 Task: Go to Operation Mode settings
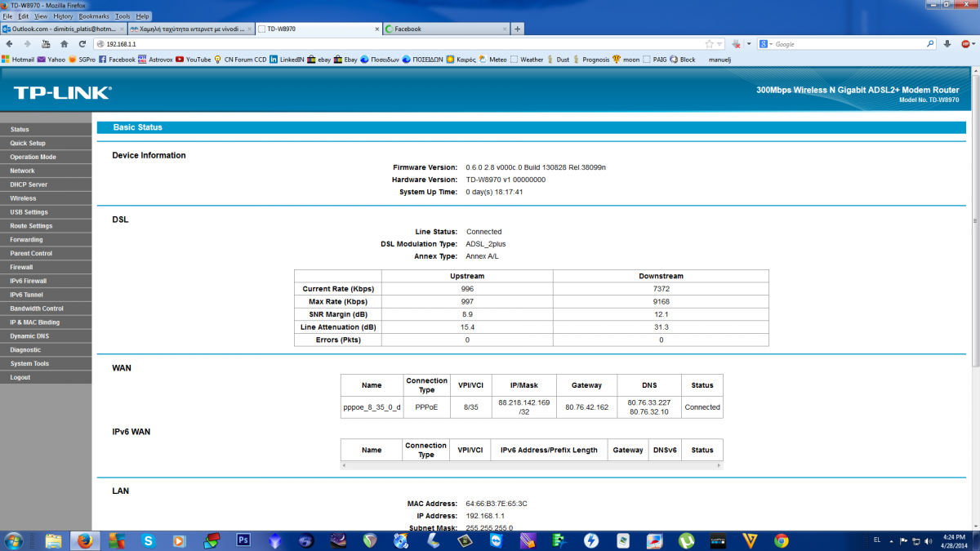[x=46, y=157]
